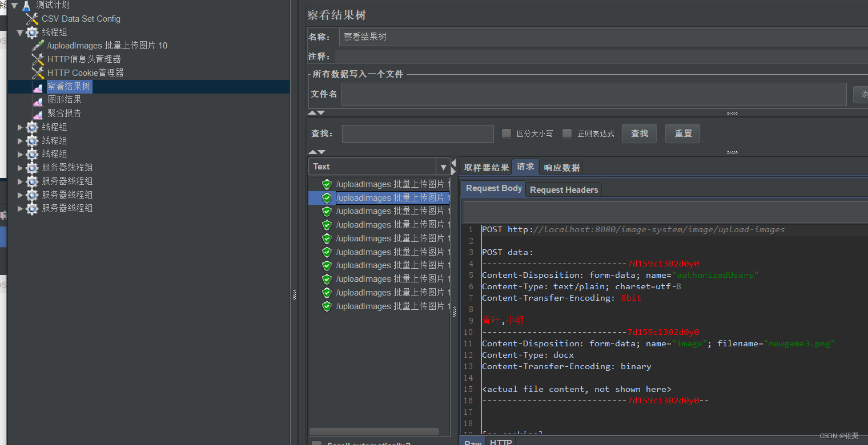Click green shield icon of first result

click(x=327, y=184)
